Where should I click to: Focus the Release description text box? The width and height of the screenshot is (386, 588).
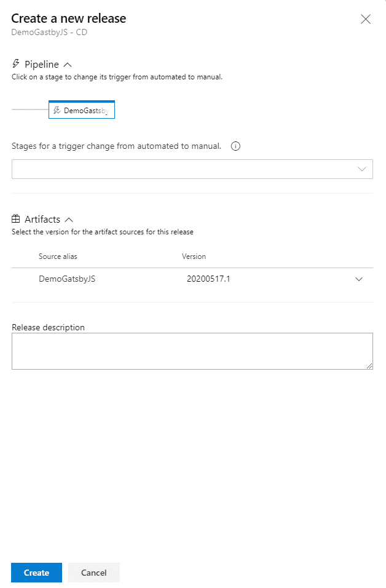192,351
